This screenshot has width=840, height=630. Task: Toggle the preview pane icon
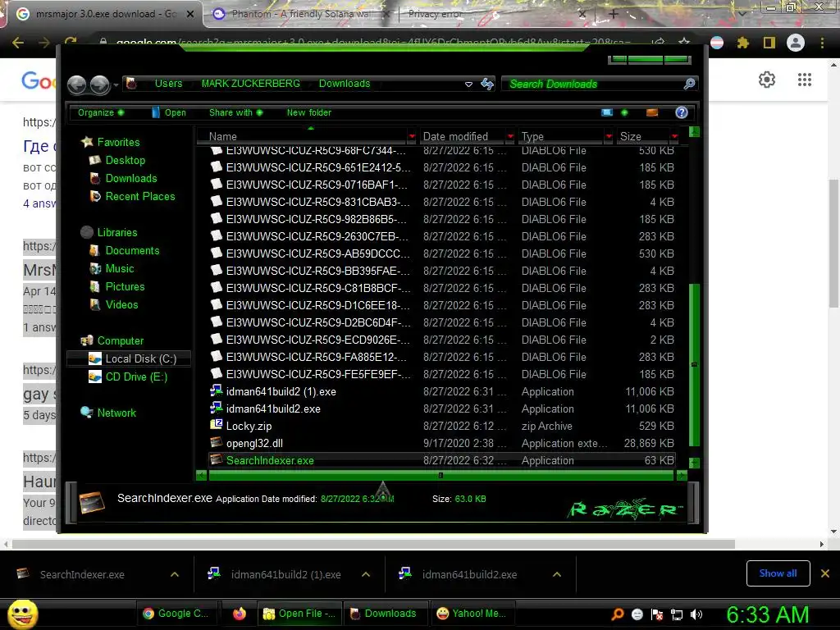click(652, 112)
